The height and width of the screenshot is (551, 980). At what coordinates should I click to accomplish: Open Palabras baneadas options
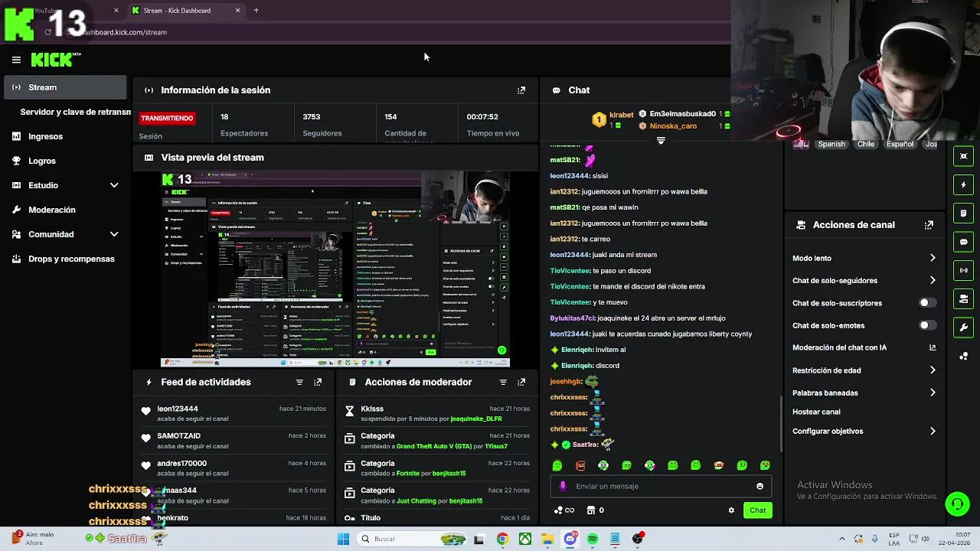[864, 393]
